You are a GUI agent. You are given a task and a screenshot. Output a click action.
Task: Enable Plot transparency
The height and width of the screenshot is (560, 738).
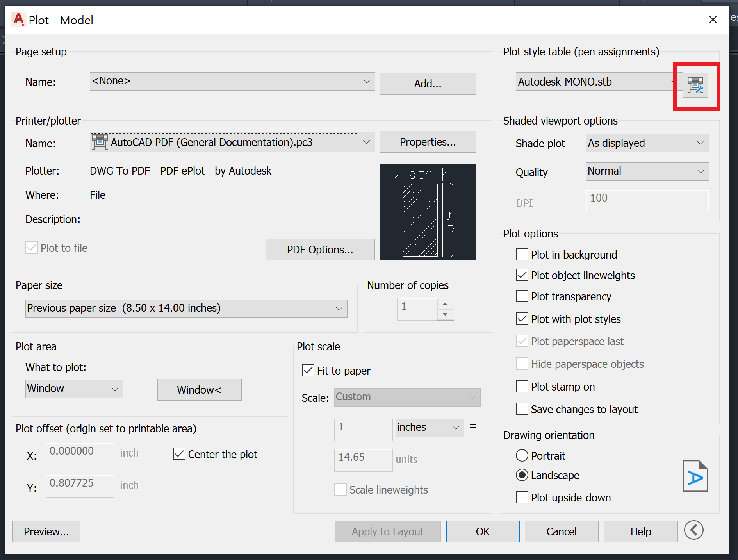coord(522,296)
